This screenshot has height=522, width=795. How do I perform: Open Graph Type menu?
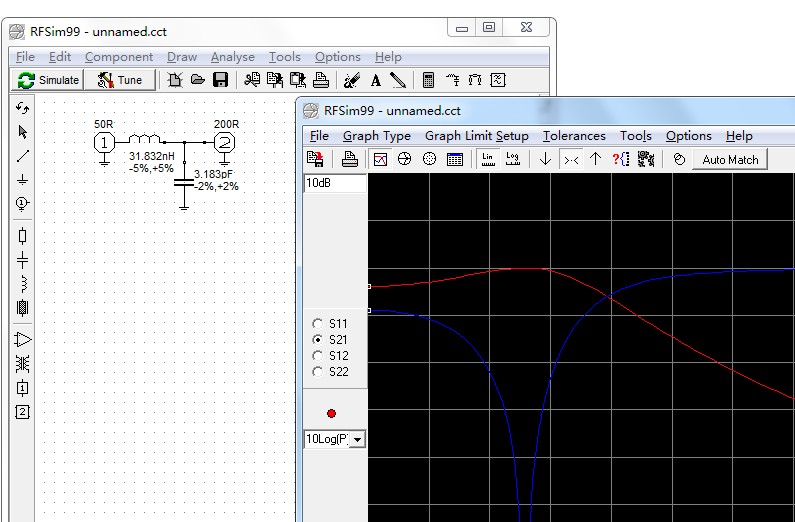pos(376,136)
